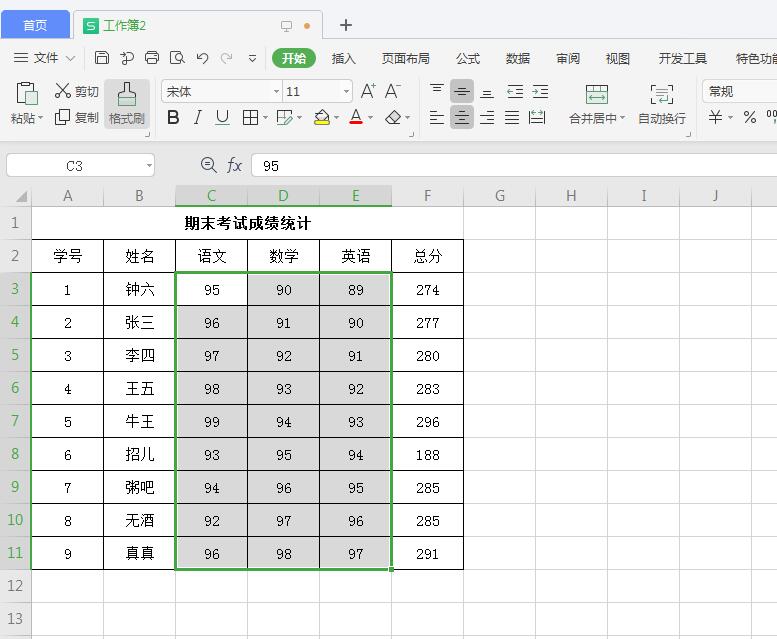Expand the font color dropdown arrow

(370, 117)
